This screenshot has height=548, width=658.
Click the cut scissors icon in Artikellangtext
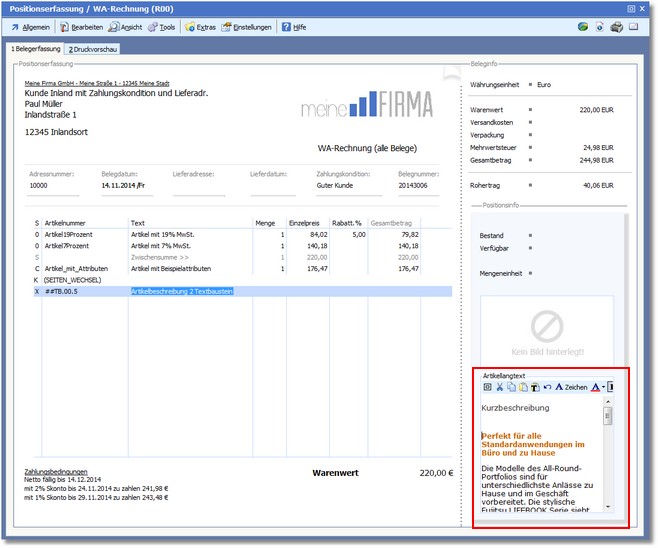point(499,387)
